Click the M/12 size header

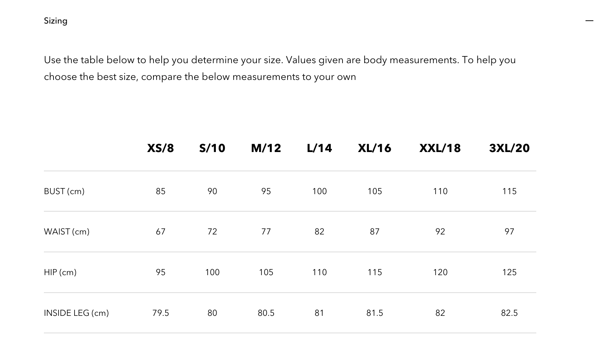pyautogui.click(x=266, y=148)
